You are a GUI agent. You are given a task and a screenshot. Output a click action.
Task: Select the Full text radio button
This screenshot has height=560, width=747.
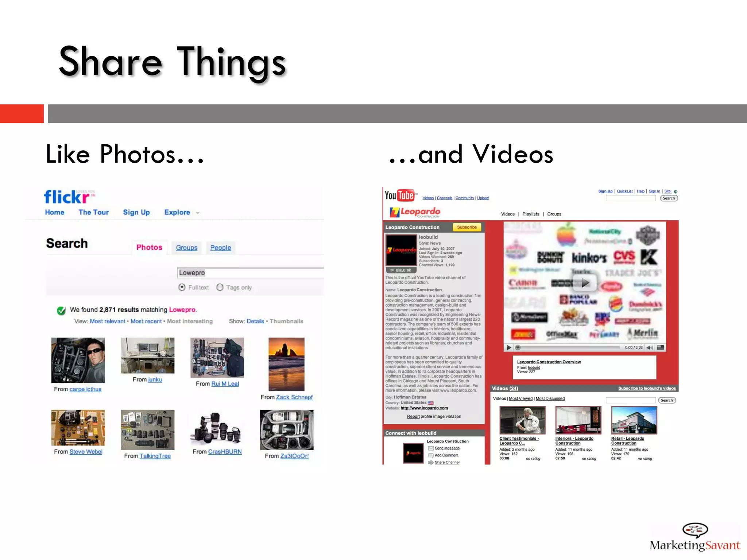182,287
